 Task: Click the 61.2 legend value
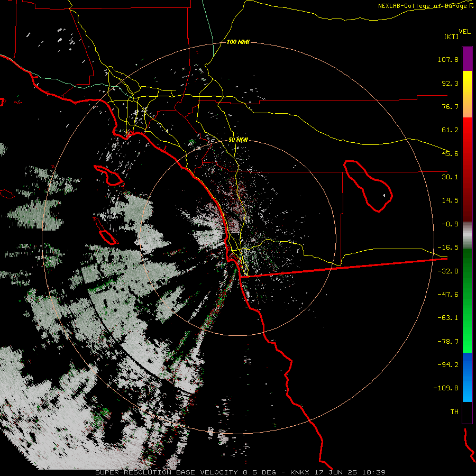(450, 130)
